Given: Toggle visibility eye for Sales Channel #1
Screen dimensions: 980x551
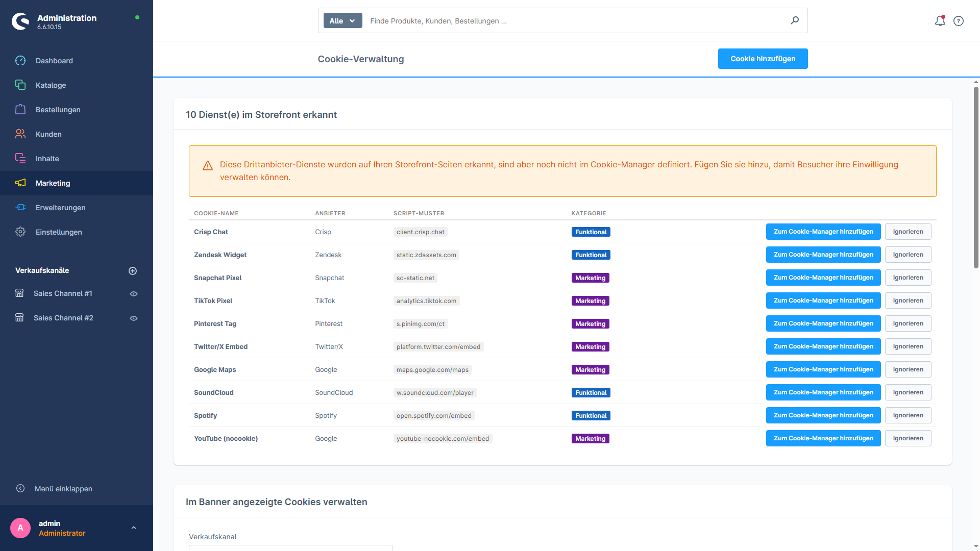Looking at the screenshot, I should pos(134,294).
